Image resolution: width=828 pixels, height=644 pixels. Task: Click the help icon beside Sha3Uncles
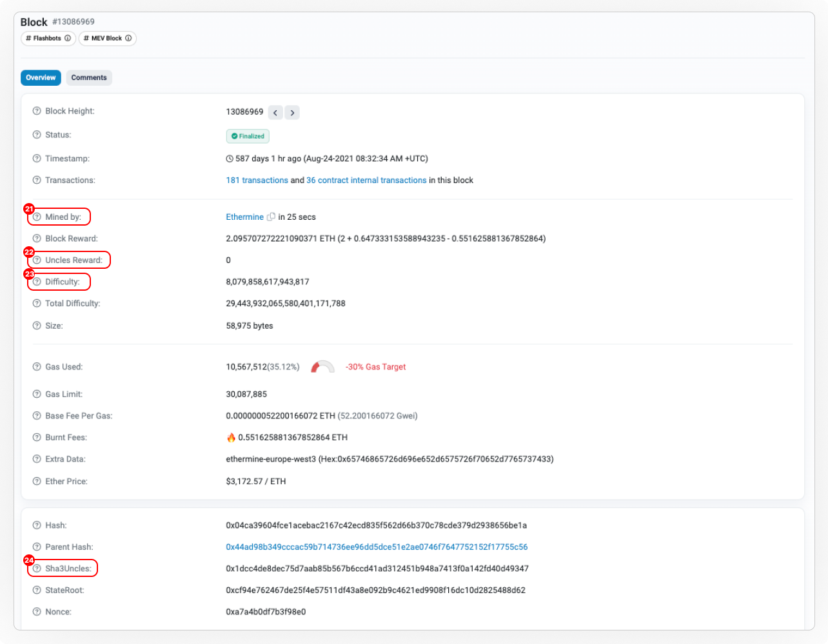[x=37, y=569]
